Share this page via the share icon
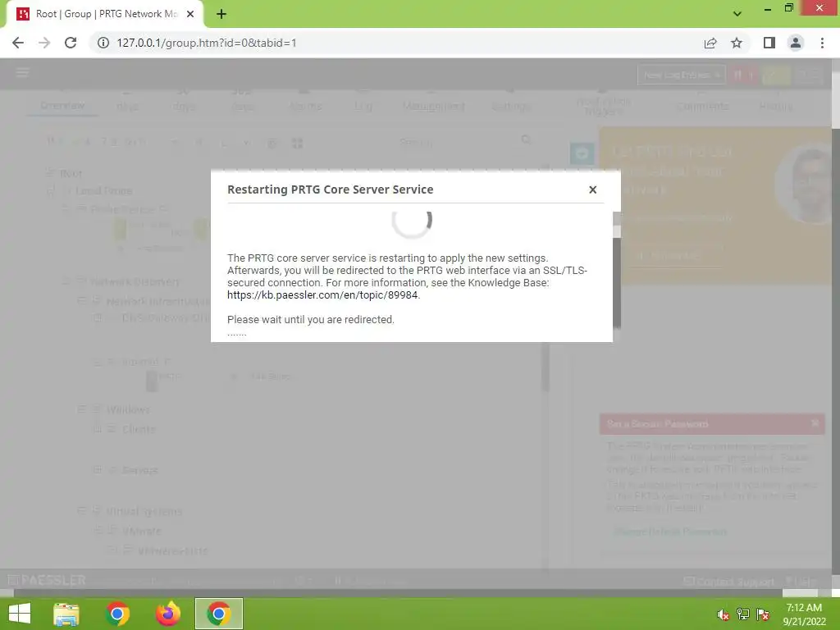840x630 pixels. (x=710, y=43)
